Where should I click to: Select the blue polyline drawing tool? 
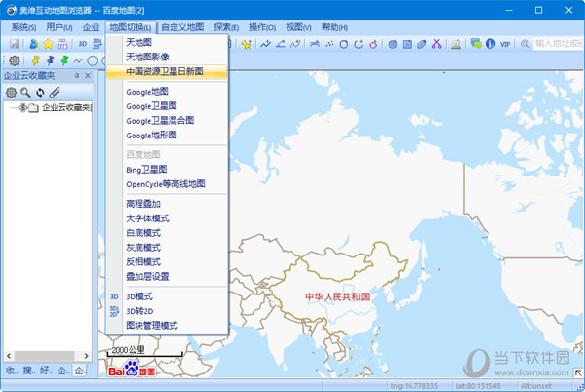tap(265, 44)
